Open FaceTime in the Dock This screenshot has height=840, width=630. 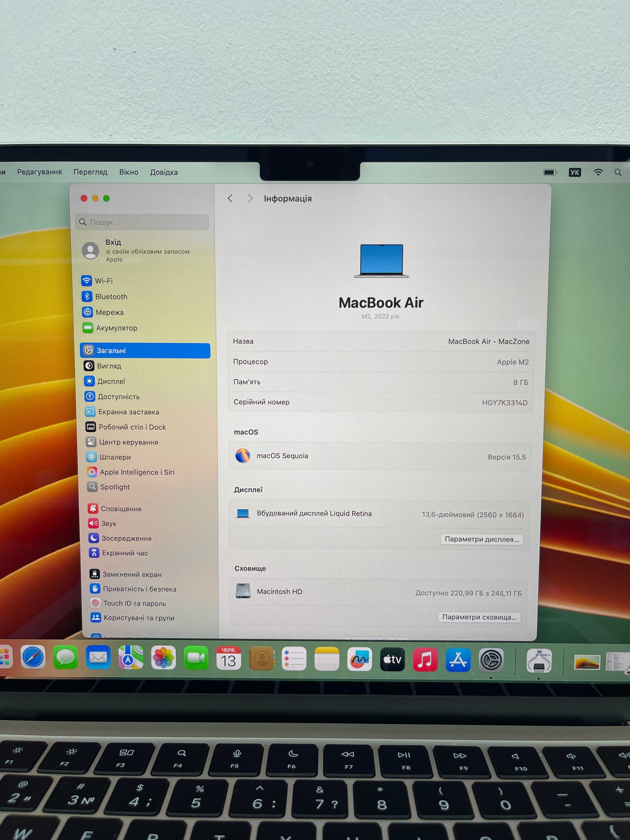pos(196,658)
